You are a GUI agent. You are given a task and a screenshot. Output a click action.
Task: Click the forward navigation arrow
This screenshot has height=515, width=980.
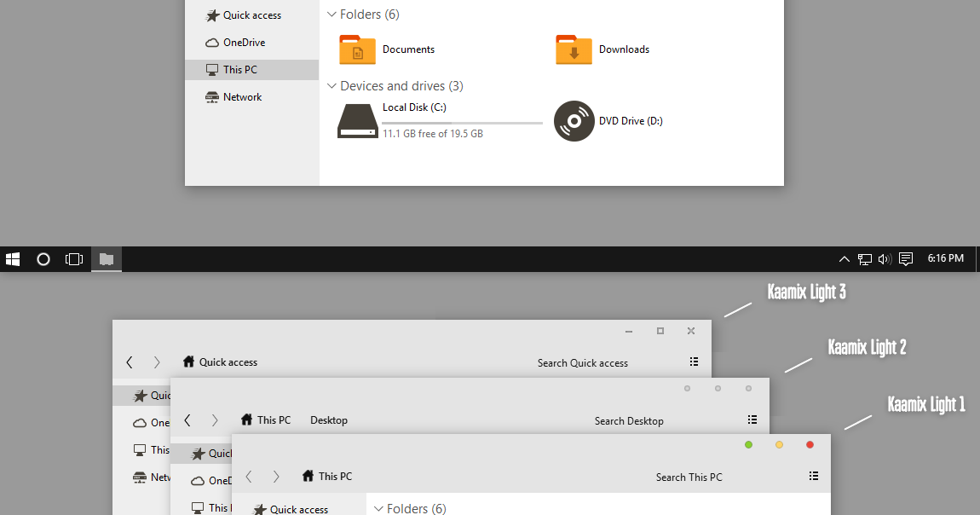[275, 477]
